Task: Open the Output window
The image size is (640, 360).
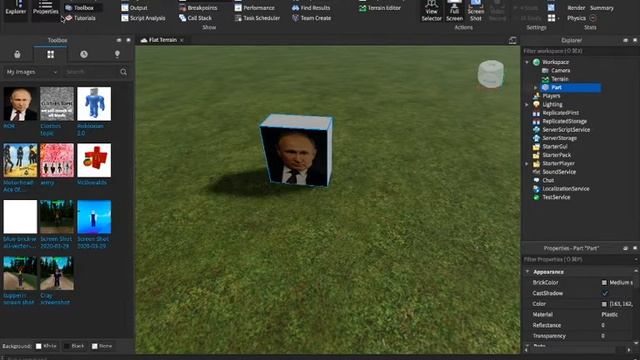Action: click(134, 8)
